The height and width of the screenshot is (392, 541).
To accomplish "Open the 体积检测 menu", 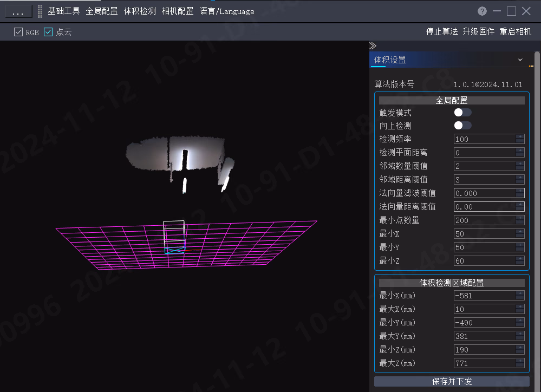I will coord(140,11).
